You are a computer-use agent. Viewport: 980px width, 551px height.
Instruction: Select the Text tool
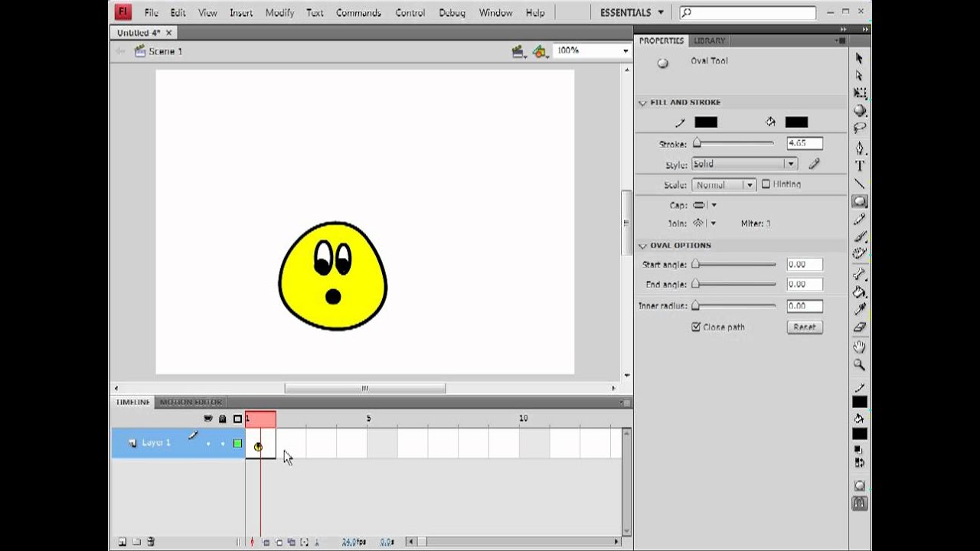point(859,166)
